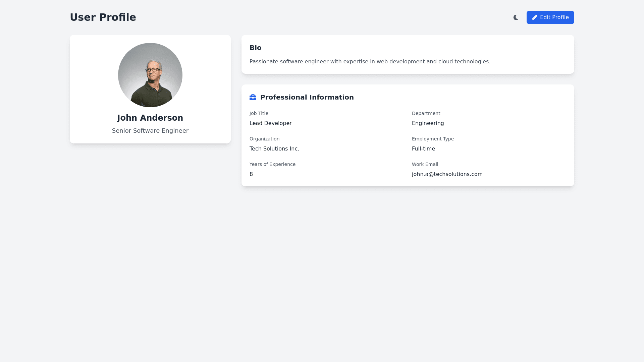Select the Engineering department value
Viewport: 644px width, 362px height.
pyautogui.click(x=428, y=123)
